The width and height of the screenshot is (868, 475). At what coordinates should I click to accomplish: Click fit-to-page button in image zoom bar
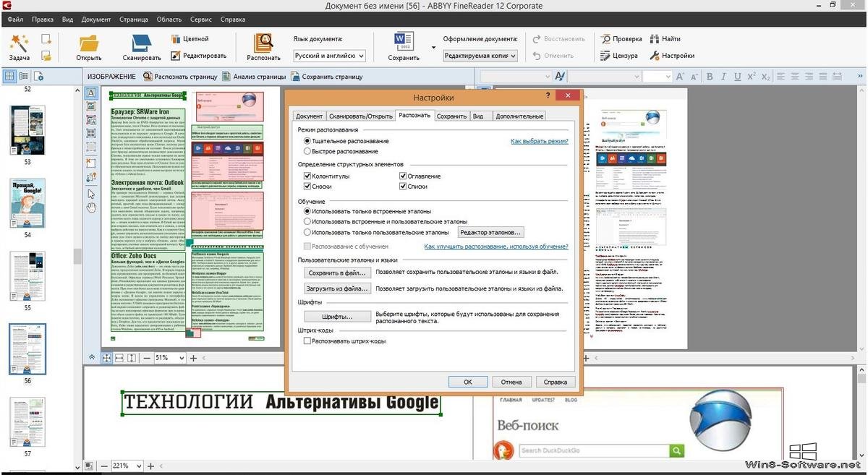[x=106, y=358]
